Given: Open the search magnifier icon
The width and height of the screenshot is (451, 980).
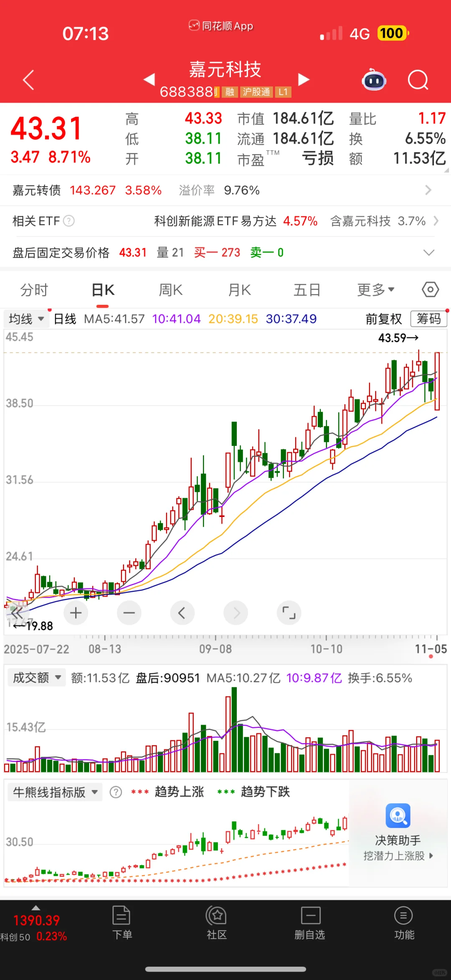Looking at the screenshot, I should point(418,80).
